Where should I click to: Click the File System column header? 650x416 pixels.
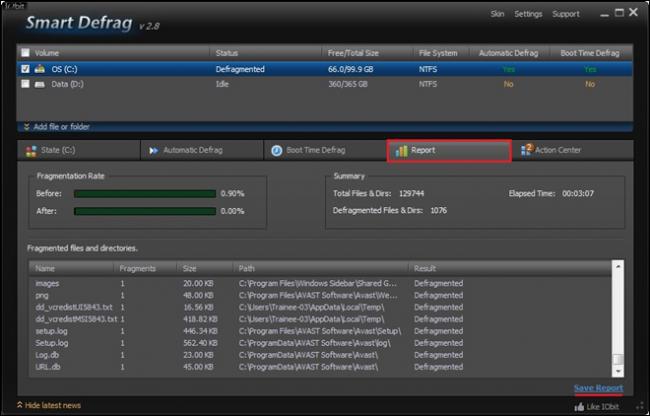click(x=441, y=53)
